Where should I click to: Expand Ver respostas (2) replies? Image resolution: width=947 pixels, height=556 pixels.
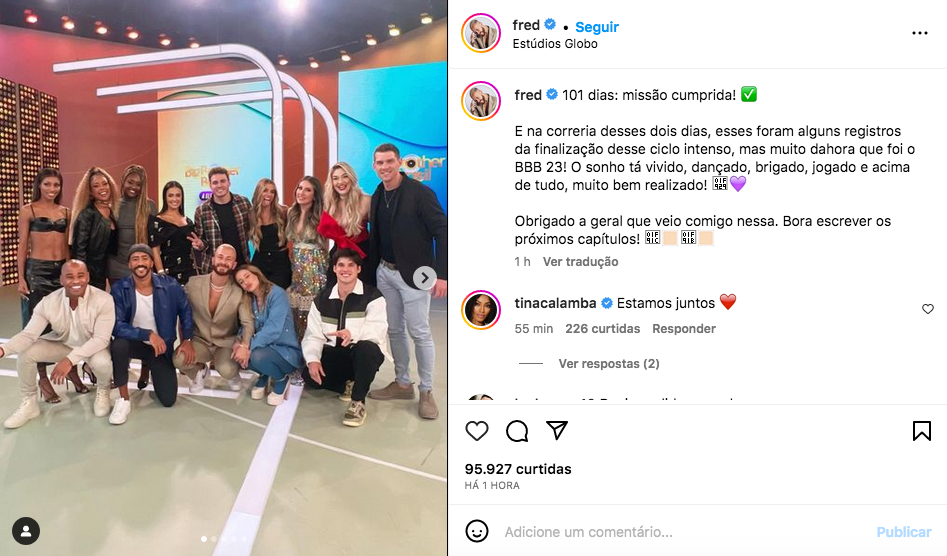pyautogui.click(x=609, y=363)
